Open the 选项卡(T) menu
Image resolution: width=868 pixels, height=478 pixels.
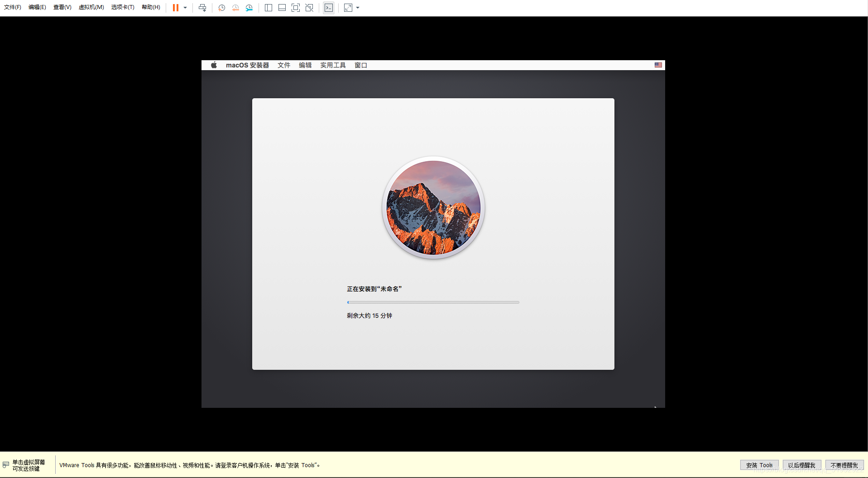point(123,7)
